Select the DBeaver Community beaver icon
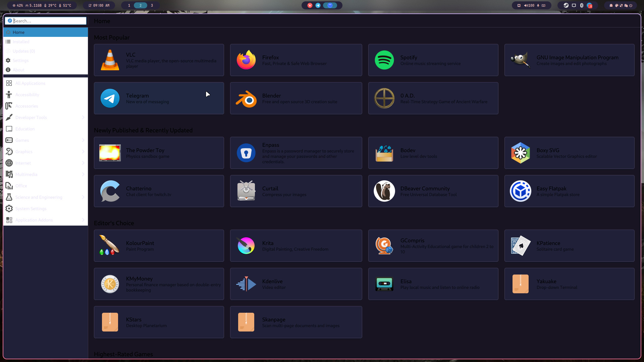 pos(384,191)
